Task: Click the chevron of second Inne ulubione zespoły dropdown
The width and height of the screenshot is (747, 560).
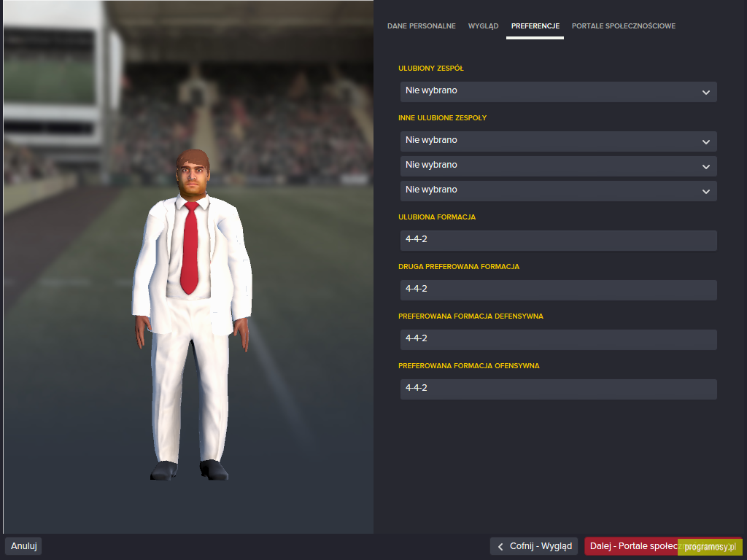Action: pos(705,167)
